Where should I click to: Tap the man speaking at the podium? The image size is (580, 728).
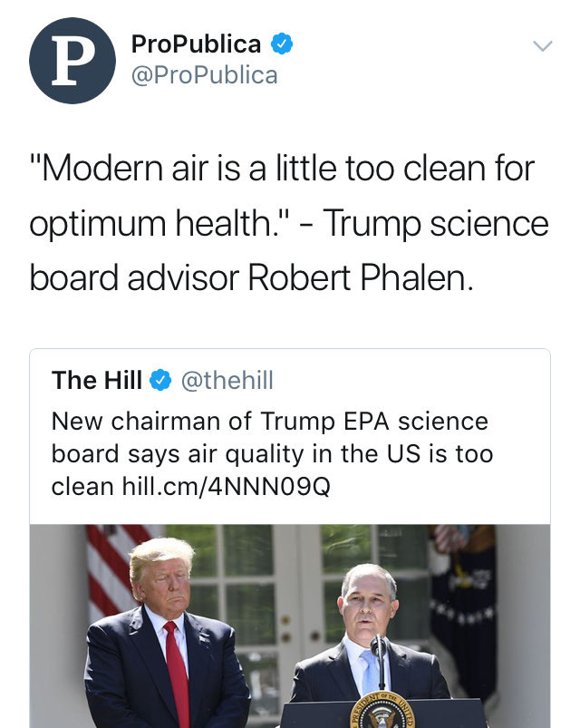pyautogui.click(x=370, y=635)
